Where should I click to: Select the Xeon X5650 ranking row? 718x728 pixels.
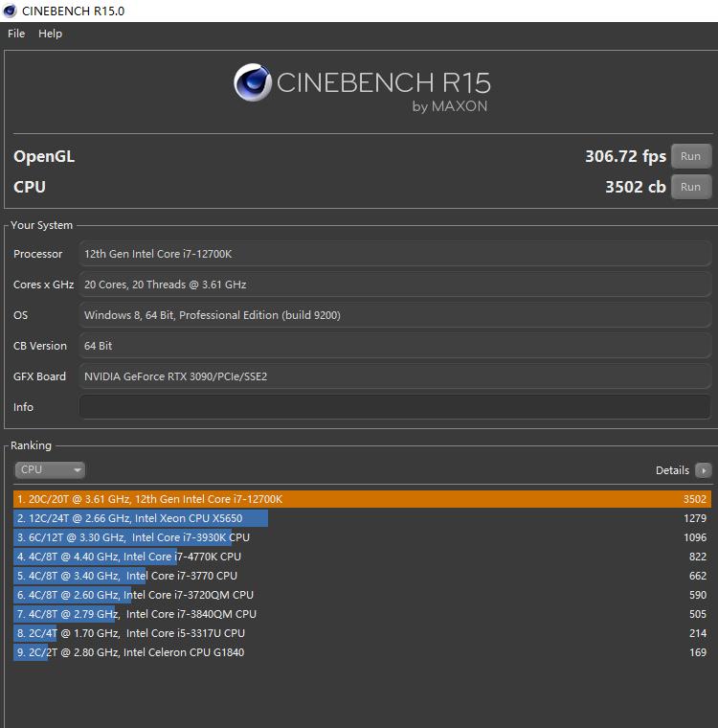coord(362,518)
